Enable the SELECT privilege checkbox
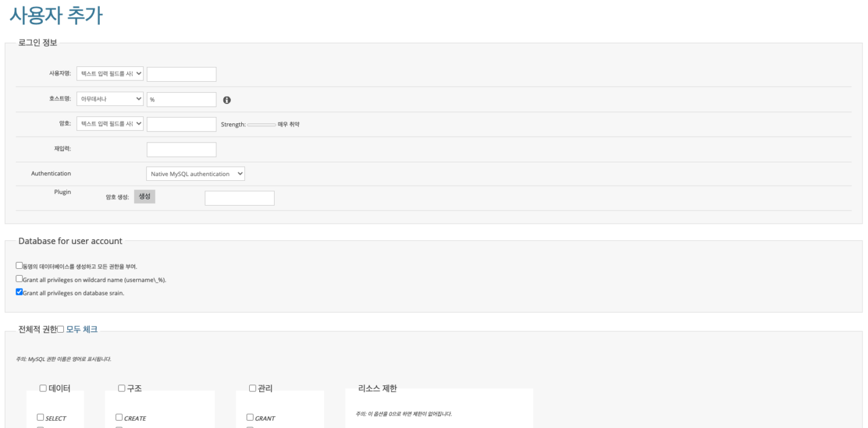This screenshot has width=868, height=428. coord(40,417)
